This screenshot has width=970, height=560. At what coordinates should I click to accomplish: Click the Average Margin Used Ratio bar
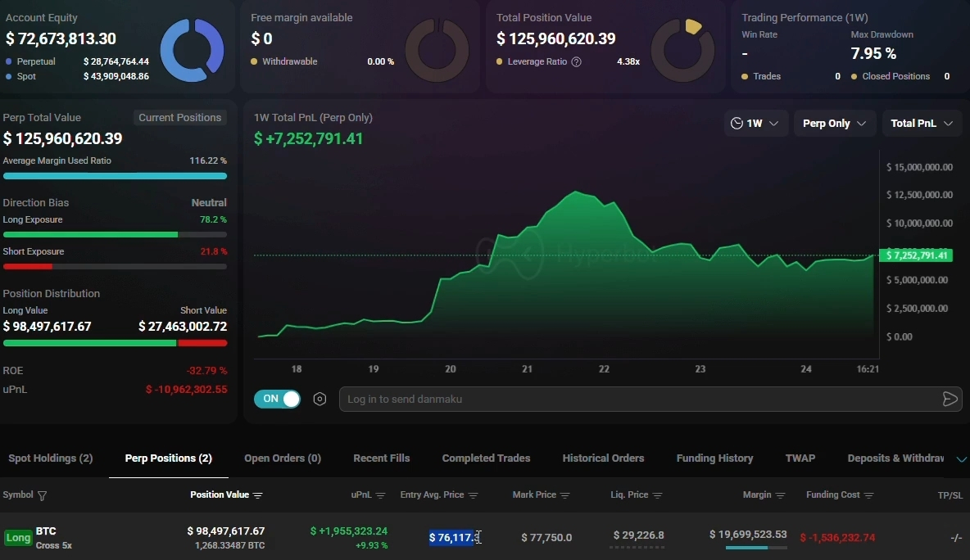tap(115, 176)
